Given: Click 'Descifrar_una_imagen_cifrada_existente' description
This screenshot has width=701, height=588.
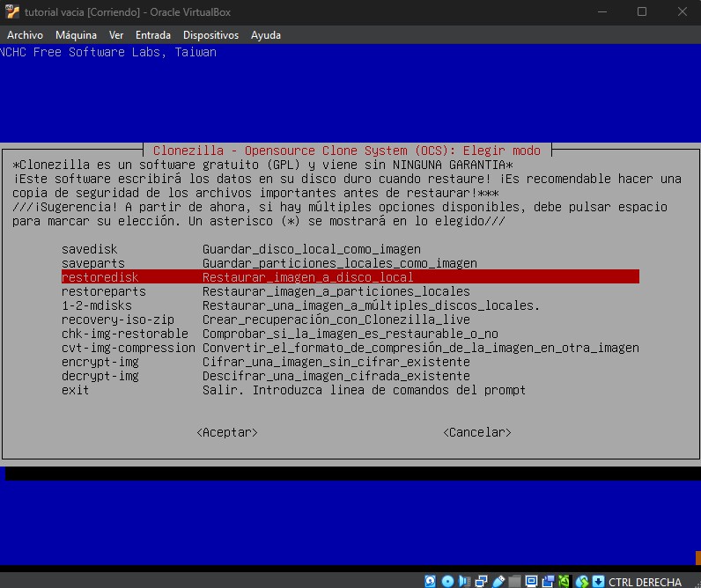Looking at the screenshot, I should [x=336, y=376].
